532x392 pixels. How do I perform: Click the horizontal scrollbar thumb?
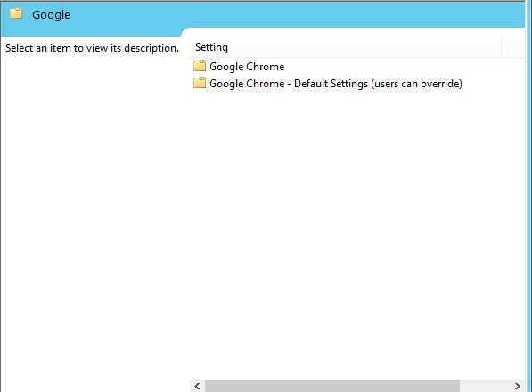coord(332,386)
